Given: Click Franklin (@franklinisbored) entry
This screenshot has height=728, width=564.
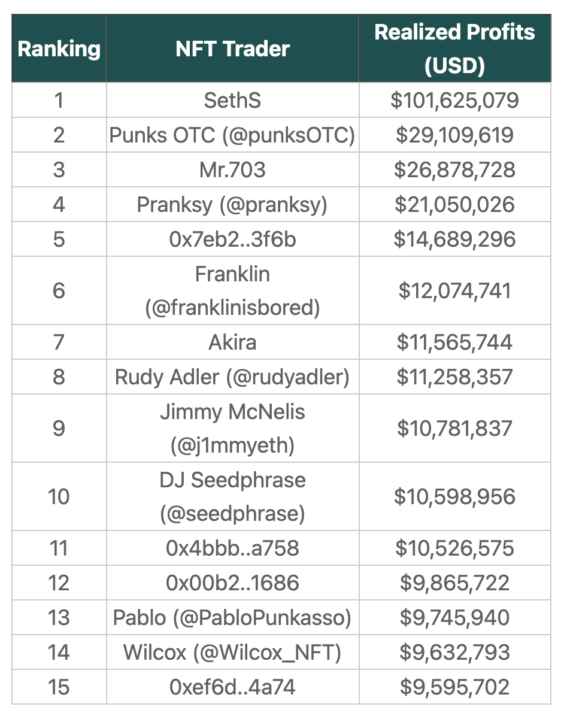Looking at the screenshot, I should point(232,291).
